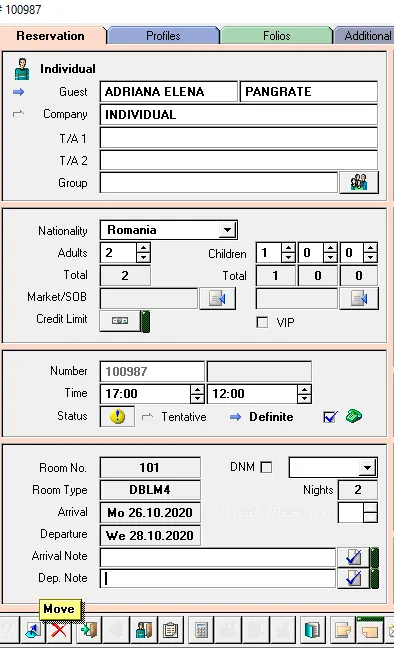This screenshot has height=648, width=394.
Task: Click the reservation Number 100987 field
Action: [152, 371]
